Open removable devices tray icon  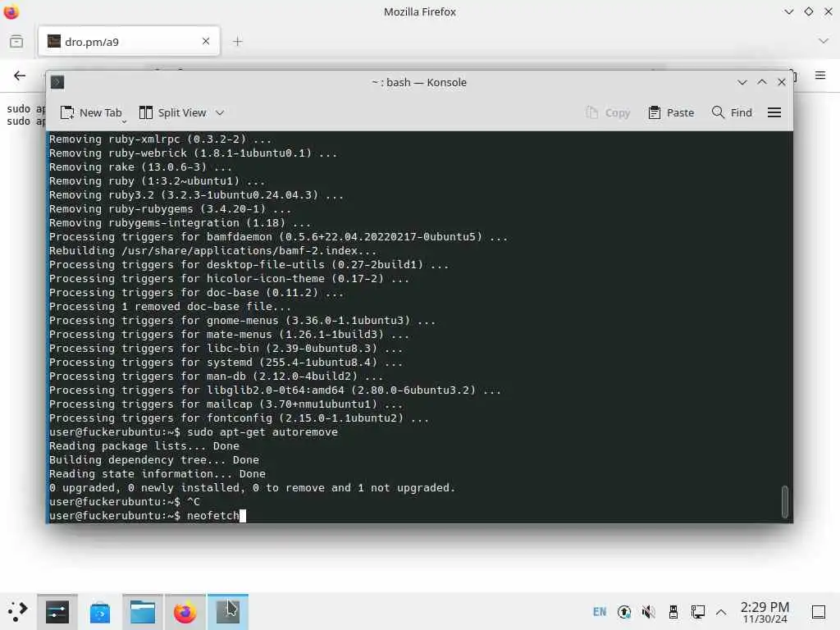[673, 612]
